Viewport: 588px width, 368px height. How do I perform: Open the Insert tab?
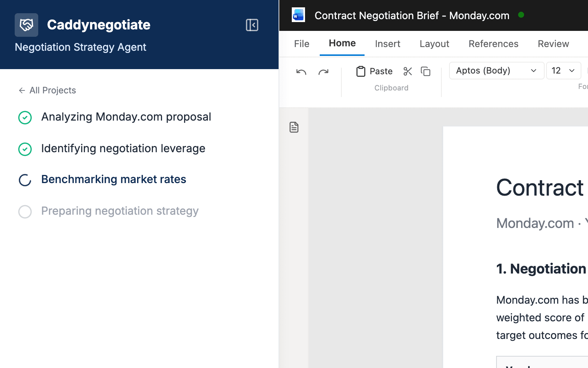pyautogui.click(x=388, y=44)
